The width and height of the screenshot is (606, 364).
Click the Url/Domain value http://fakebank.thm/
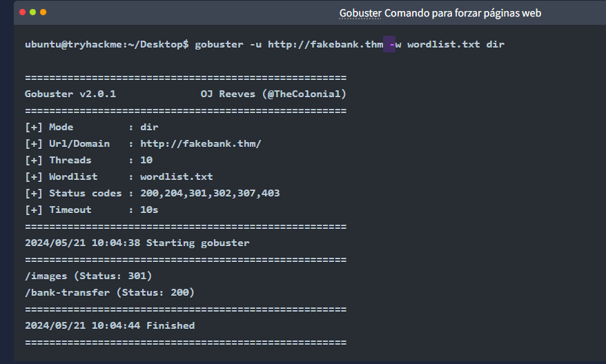point(200,143)
